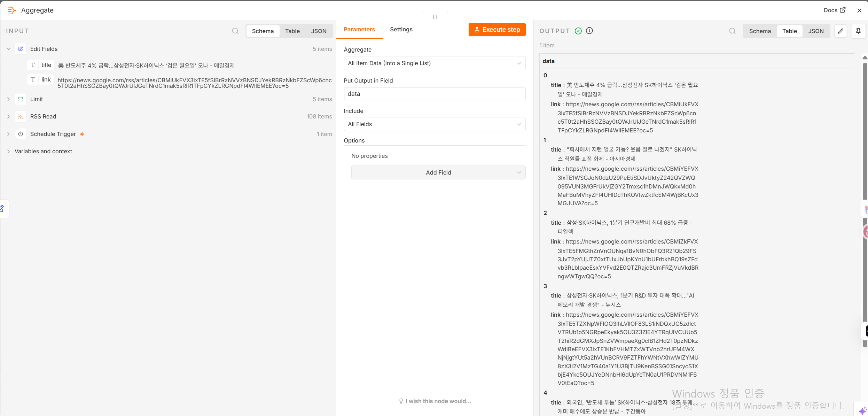Click the Aggregate node icon in header
Image resolution: width=868 pixels, height=416 pixels.
pyautogui.click(x=12, y=10)
